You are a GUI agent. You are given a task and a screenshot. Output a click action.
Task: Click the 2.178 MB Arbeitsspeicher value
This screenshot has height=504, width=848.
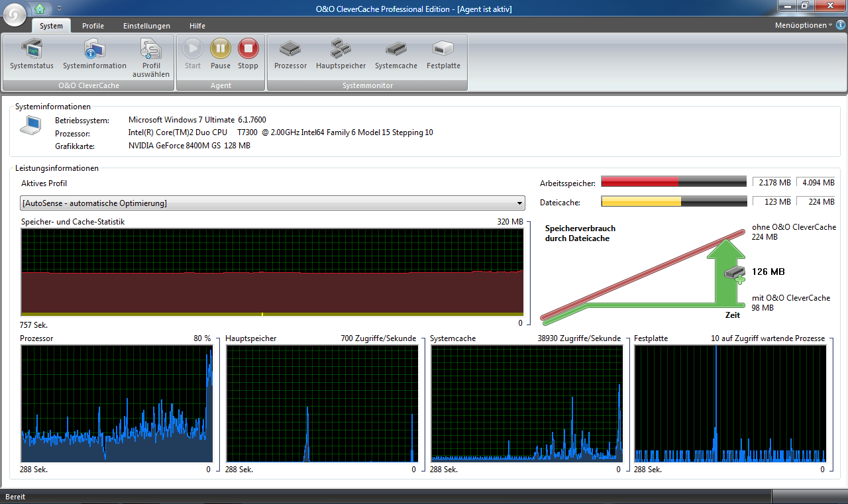pos(772,182)
